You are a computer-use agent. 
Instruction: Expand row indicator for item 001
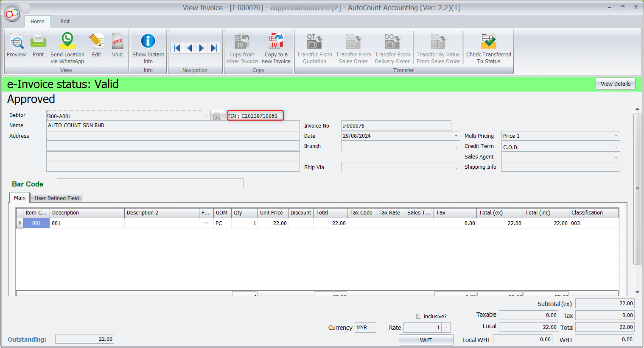pyautogui.click(x=20, y=223)
